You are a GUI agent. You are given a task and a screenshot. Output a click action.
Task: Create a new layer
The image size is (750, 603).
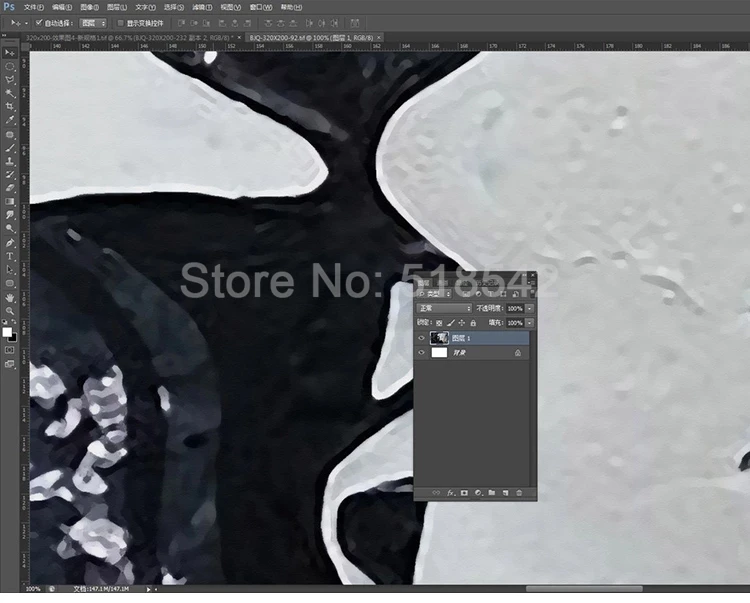pos(506,493)
